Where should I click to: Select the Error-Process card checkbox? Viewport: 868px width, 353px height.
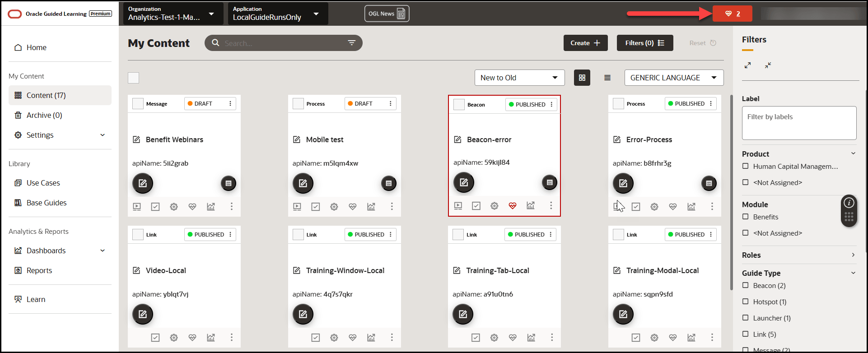(x=618, y=103)
